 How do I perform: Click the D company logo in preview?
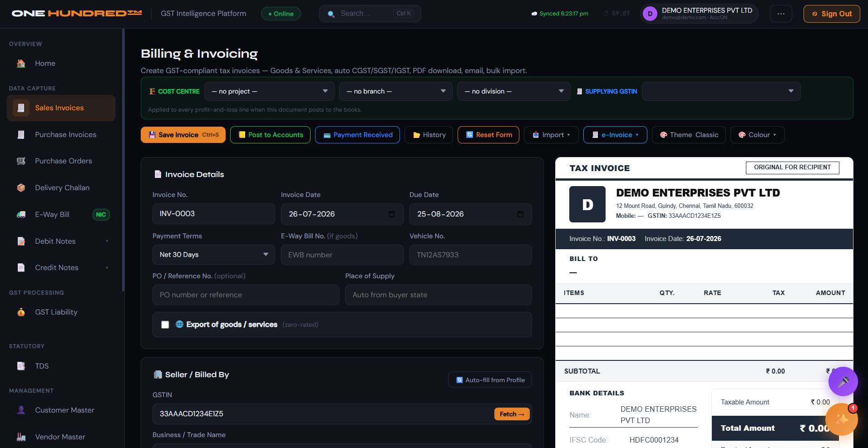(587, 204)
